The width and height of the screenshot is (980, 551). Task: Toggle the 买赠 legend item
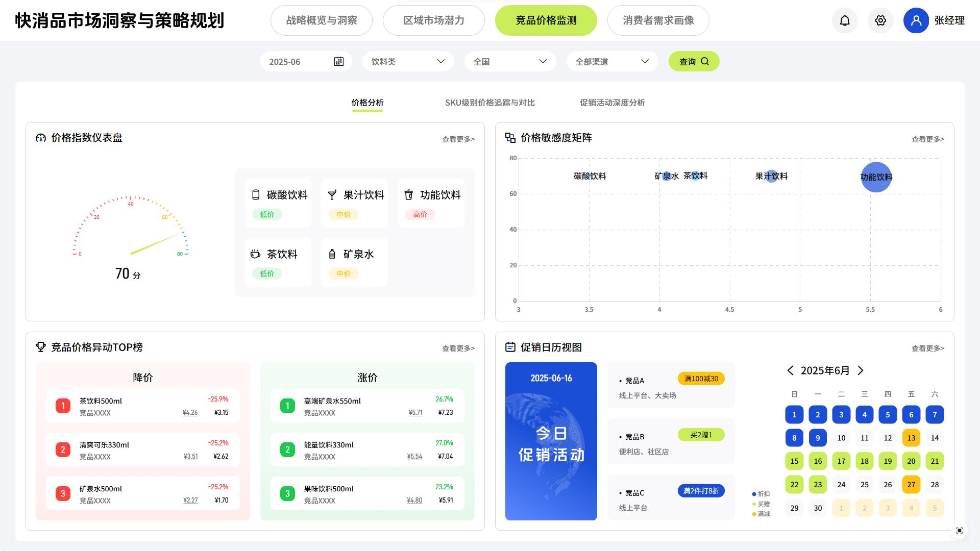[x=761, y=504]
